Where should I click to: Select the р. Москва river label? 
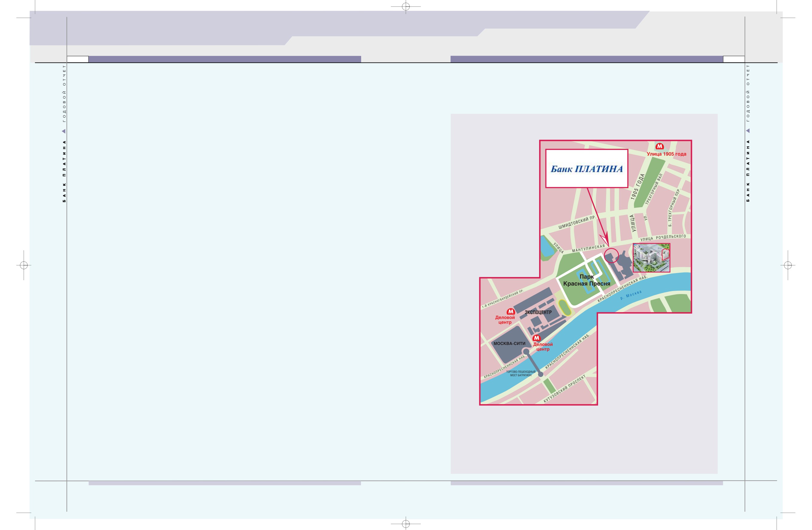click(x=631, y=295)
